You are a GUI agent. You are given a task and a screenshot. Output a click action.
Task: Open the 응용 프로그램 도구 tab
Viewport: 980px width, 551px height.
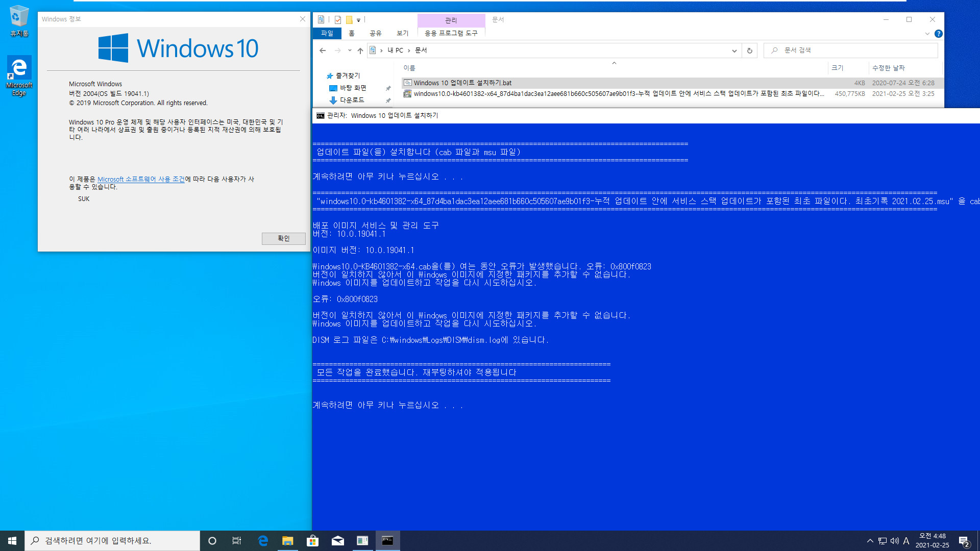coord(451,33)
